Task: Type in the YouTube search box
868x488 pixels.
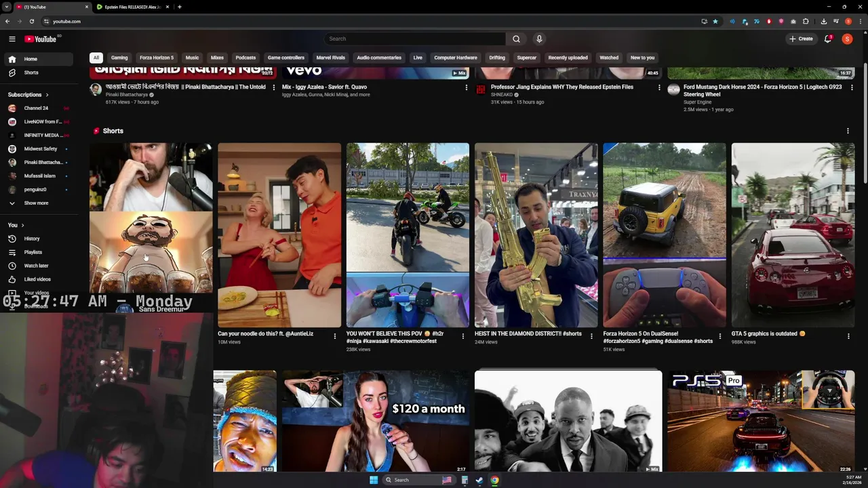Action: [x=415, y=39]
